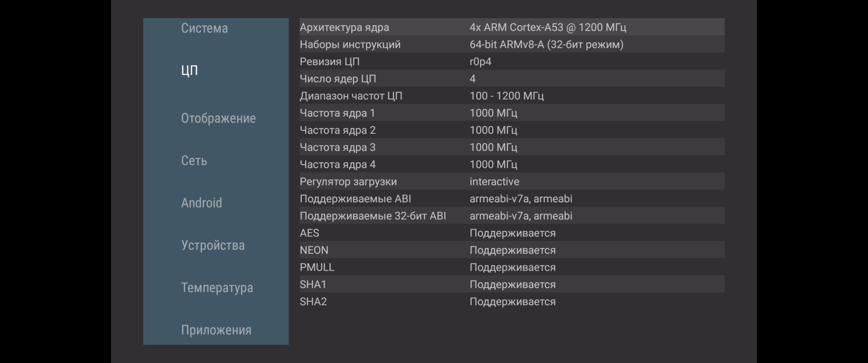Open the Система section
This screenshot has height=363, width=868.
click(x=204, y=28)
